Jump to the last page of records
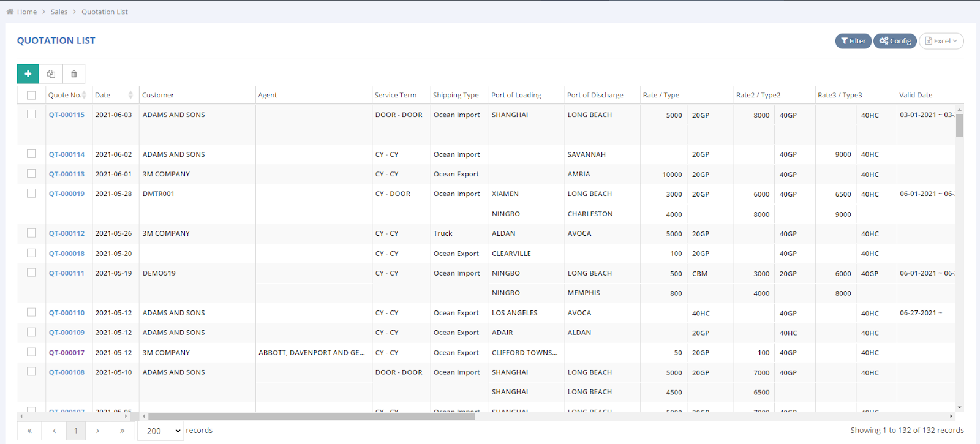The width and height of the screenshot is (980, 444). tap(122, 431)
